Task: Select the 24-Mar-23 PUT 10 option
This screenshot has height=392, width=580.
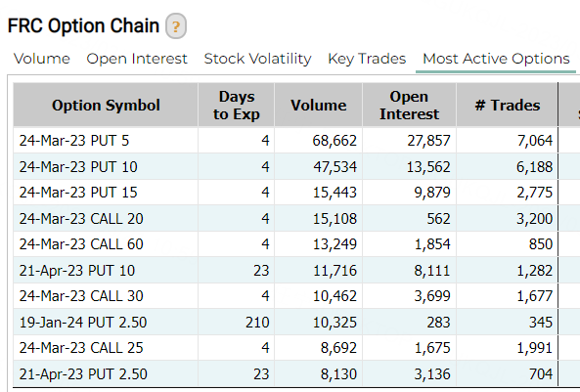Action: 78,167
